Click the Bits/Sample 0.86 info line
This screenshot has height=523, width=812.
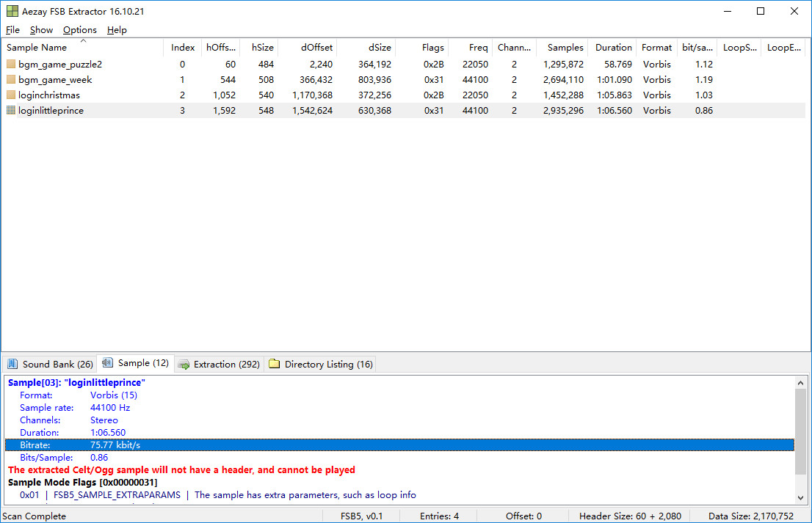click(x=64, y=457)
